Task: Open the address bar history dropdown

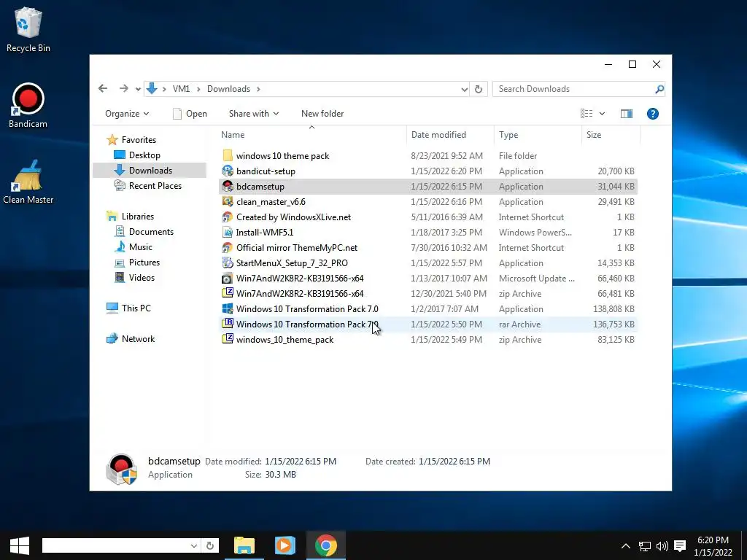Action: tap(464, 89)
